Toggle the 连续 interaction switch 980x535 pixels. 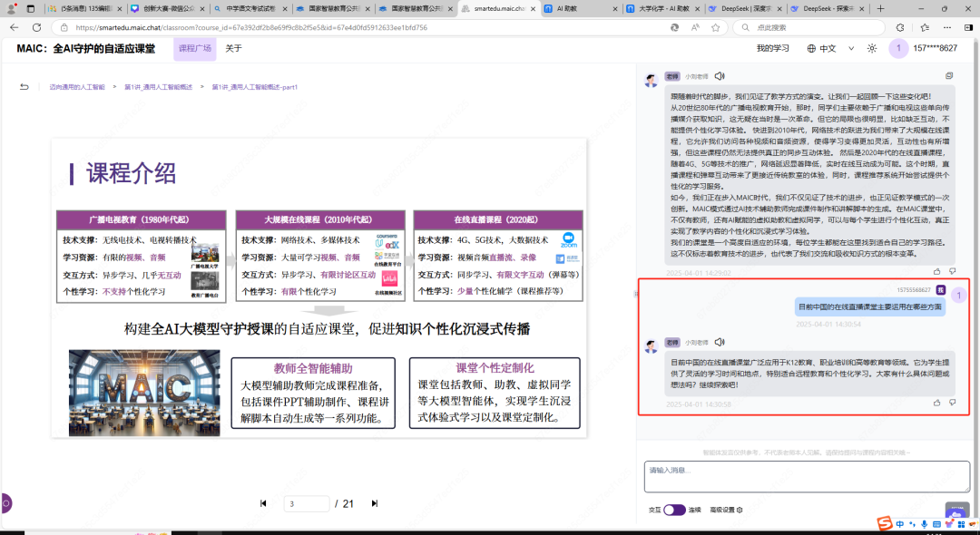point(673,510)
